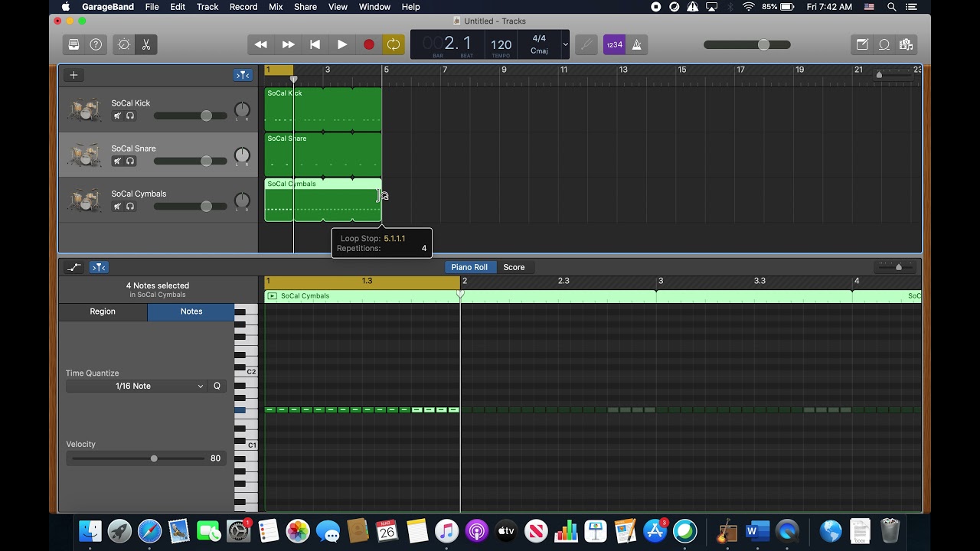980x551 pixels.
Task: Start playback with the Play button
Action: (342, 44)
